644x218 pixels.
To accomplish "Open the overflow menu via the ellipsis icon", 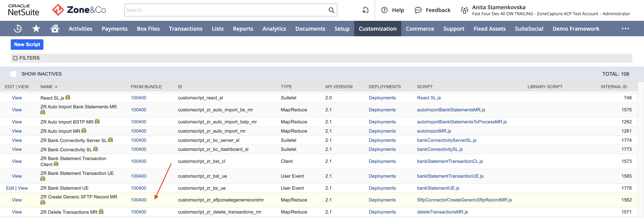I will (x=625, y=29).
